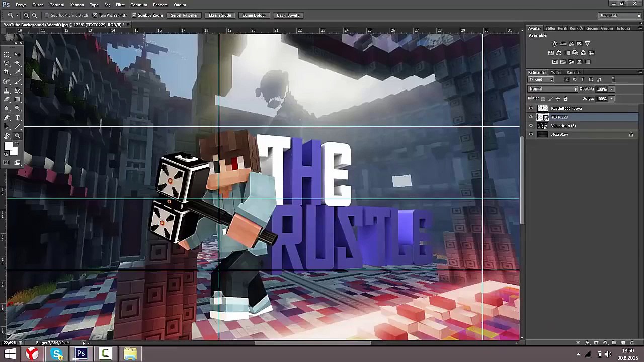Switch to the Stiller tab

click(550, 28)
